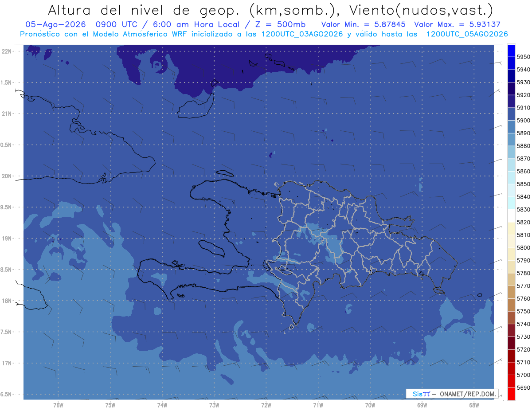Click the legend color band between 5700 and 5690
532x411 pixels.
point(511,381)
